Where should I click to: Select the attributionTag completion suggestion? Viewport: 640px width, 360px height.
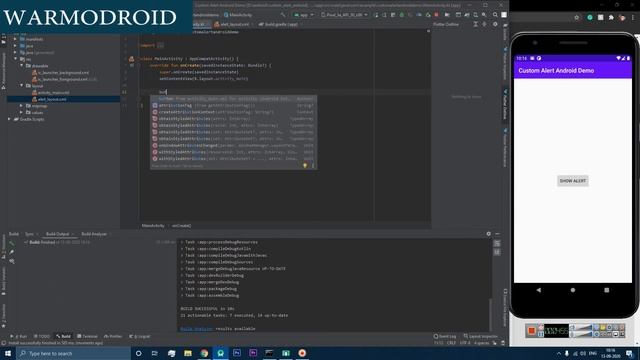click(233, 105)
